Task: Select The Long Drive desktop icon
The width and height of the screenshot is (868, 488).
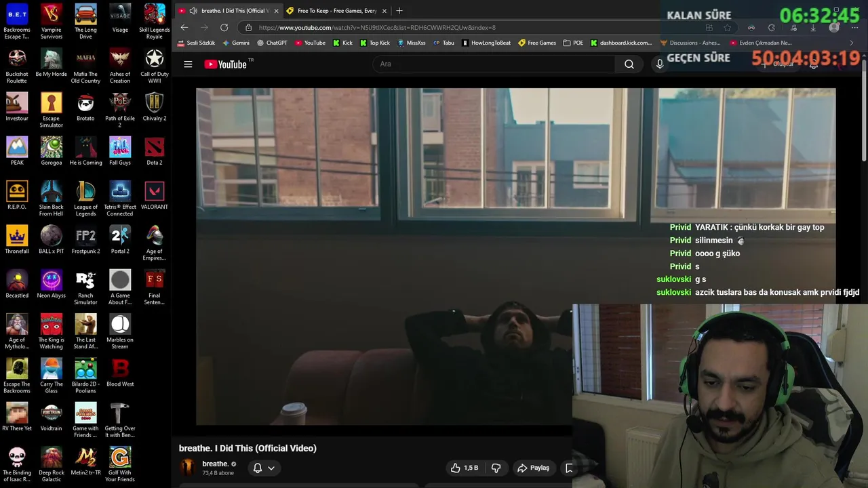Action: (85, 21)
